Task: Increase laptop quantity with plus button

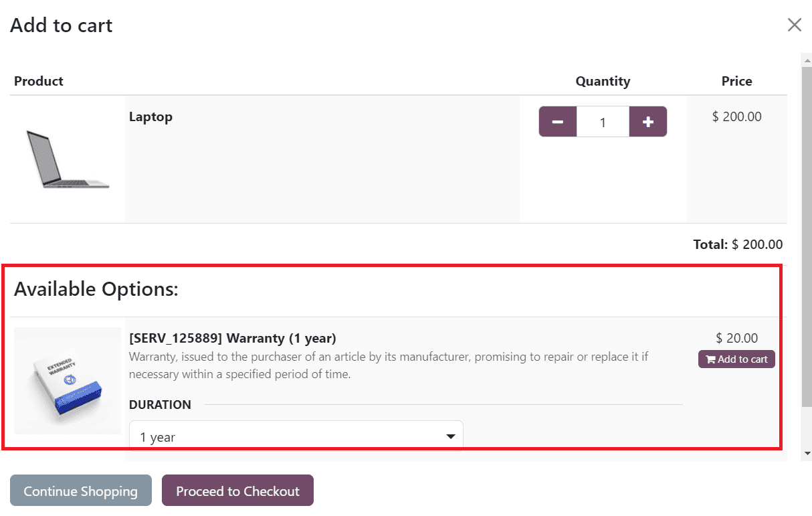Action: (648, 122)
